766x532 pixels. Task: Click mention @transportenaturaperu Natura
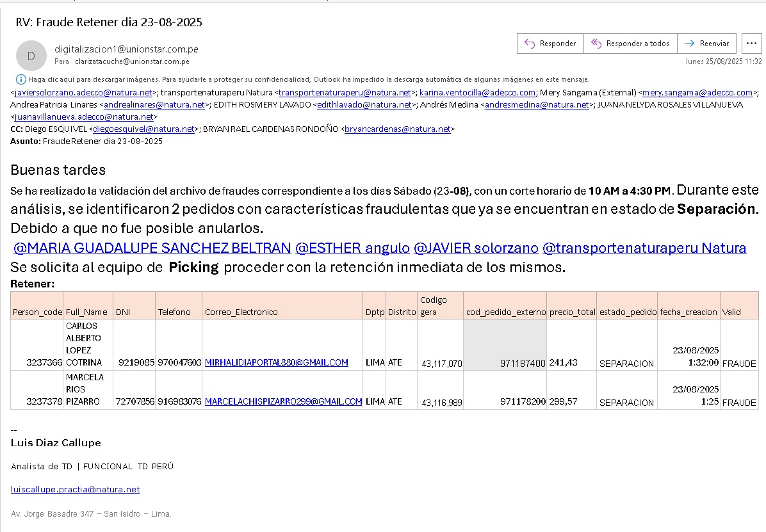tap(644, 248)
